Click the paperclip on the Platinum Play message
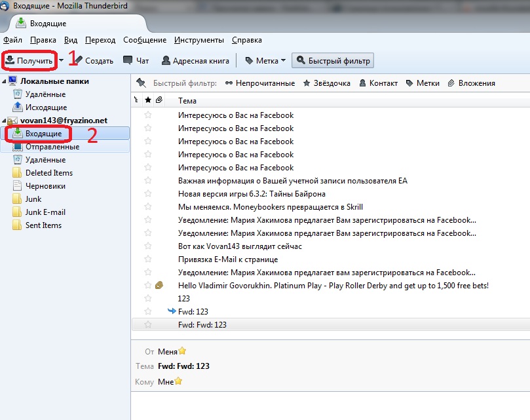 point(159,285)
